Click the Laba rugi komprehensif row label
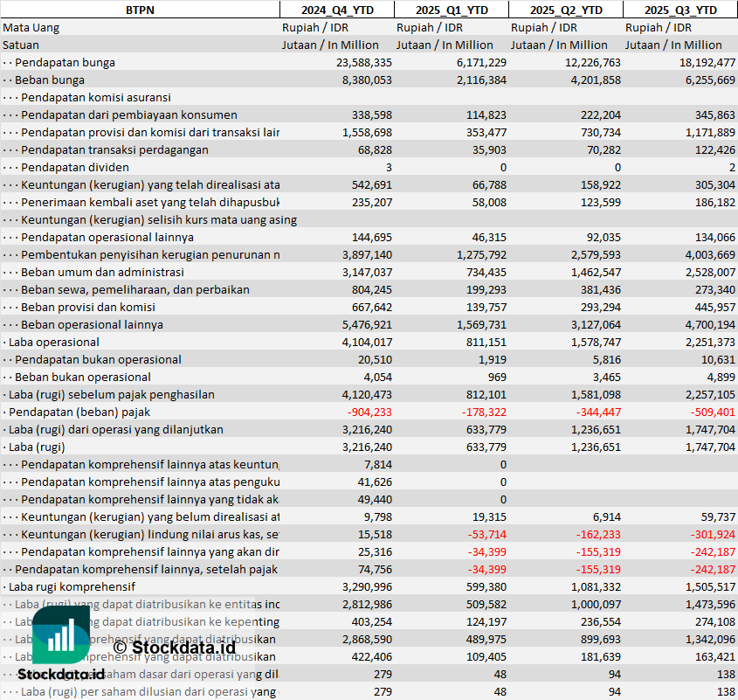The image size is (738, 700). tap(72, 586)
